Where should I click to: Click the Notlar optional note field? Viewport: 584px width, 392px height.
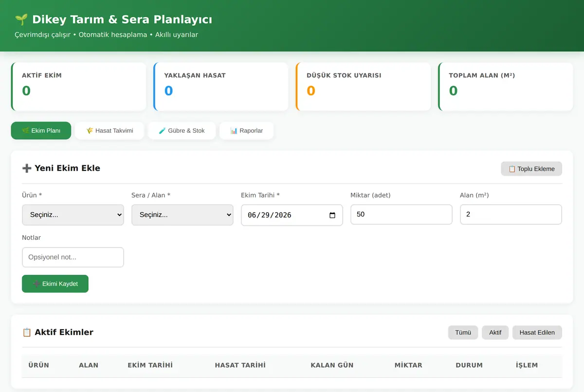click(73, 257)
